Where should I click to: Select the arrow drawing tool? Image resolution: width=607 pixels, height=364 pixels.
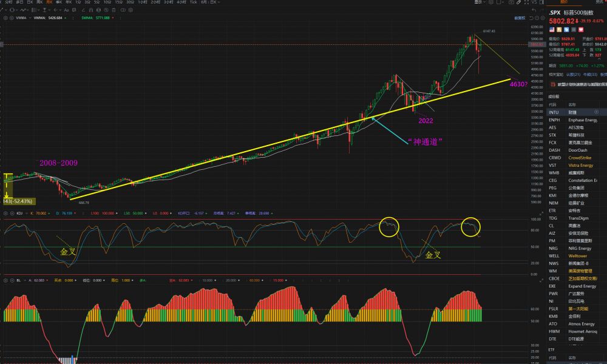click(x=56, y=10)
